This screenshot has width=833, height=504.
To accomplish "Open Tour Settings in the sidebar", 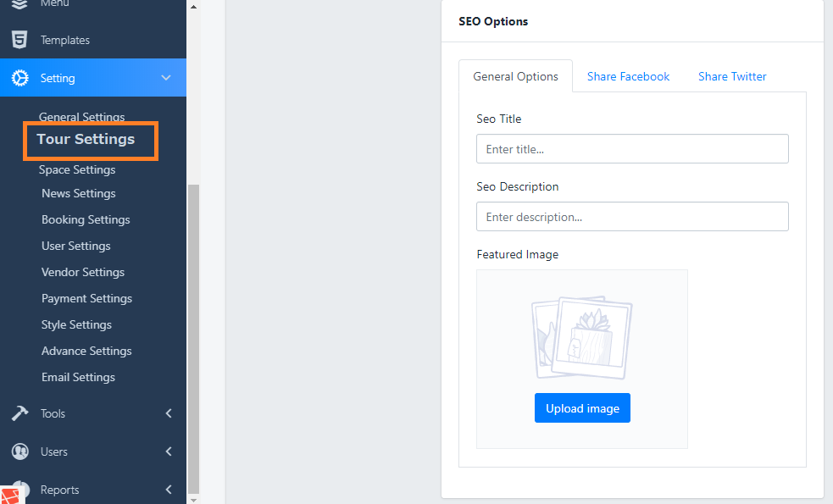I will pos(86,139).
